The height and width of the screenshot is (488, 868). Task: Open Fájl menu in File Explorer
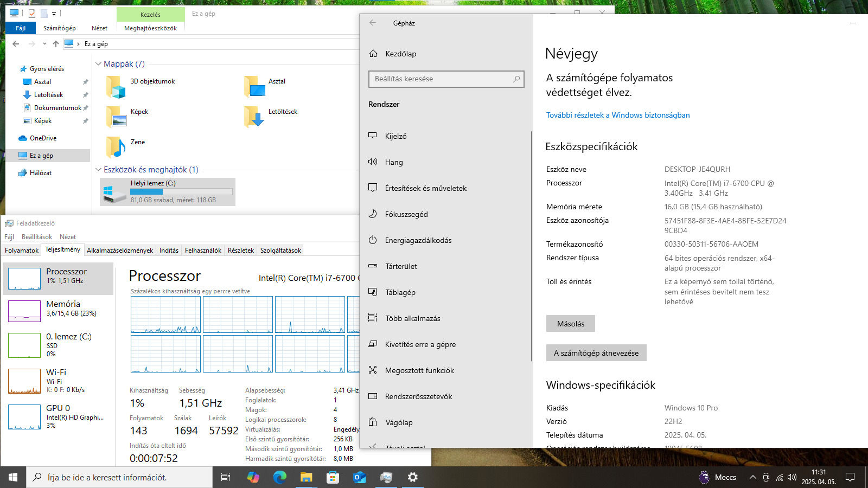[21, 28]
